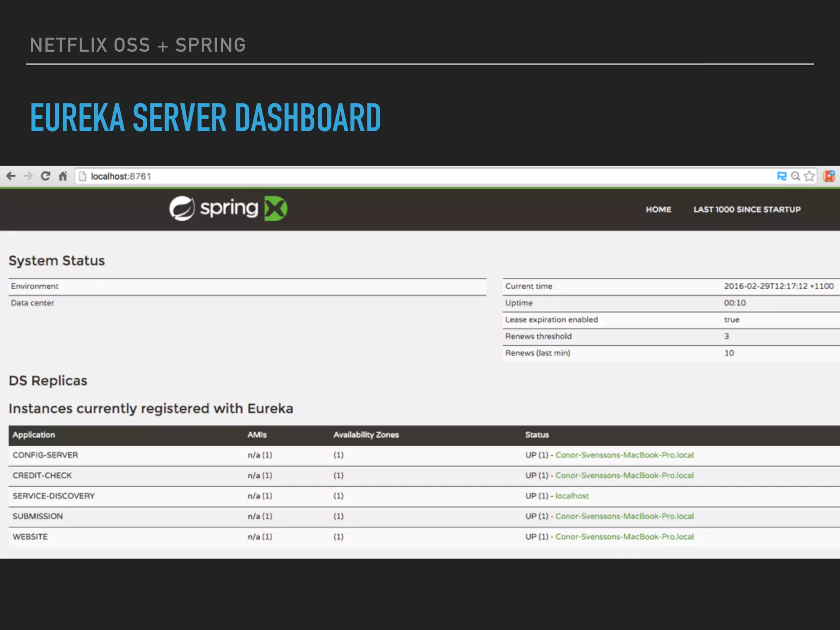840x630 pixels.
Task: Click the n/a (1) AMI cell for CONFIG-SERVER
Action: (260, 455)
